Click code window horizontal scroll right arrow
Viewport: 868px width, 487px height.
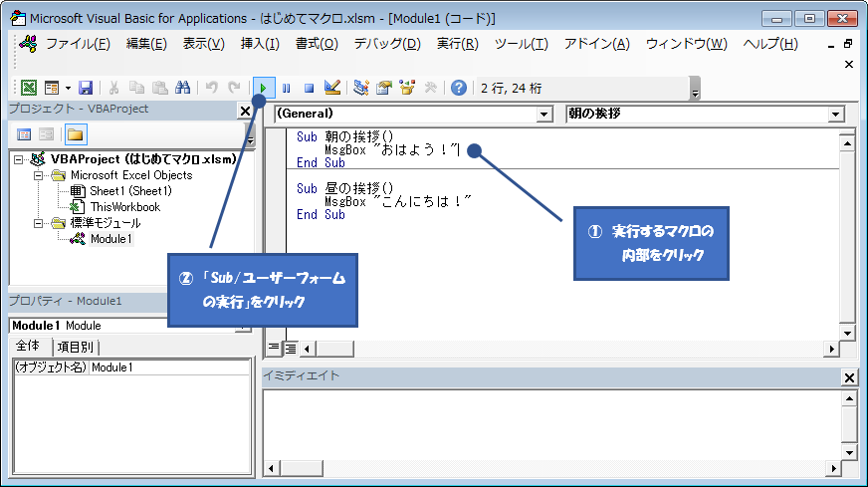click(831, 349)
